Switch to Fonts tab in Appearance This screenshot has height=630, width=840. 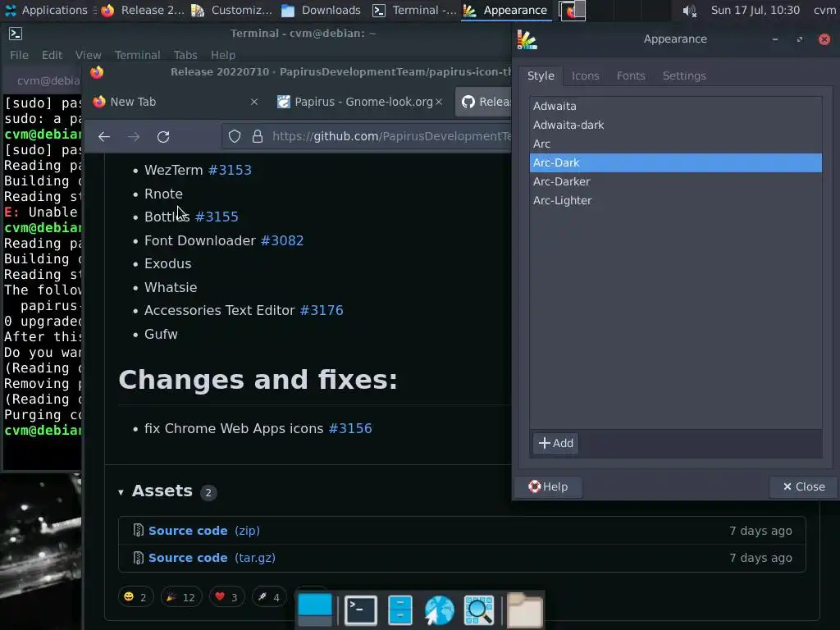click(x=631, y=76)
